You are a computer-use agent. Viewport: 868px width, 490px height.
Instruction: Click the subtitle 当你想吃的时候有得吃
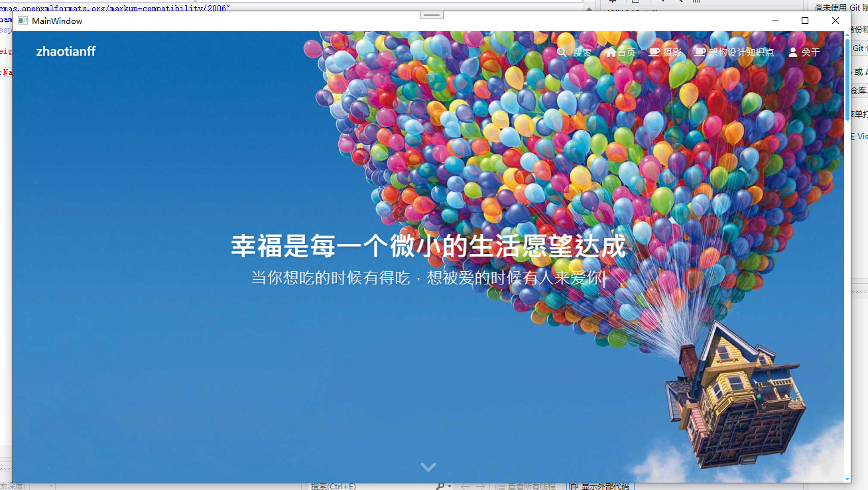(x=330, y=277)
